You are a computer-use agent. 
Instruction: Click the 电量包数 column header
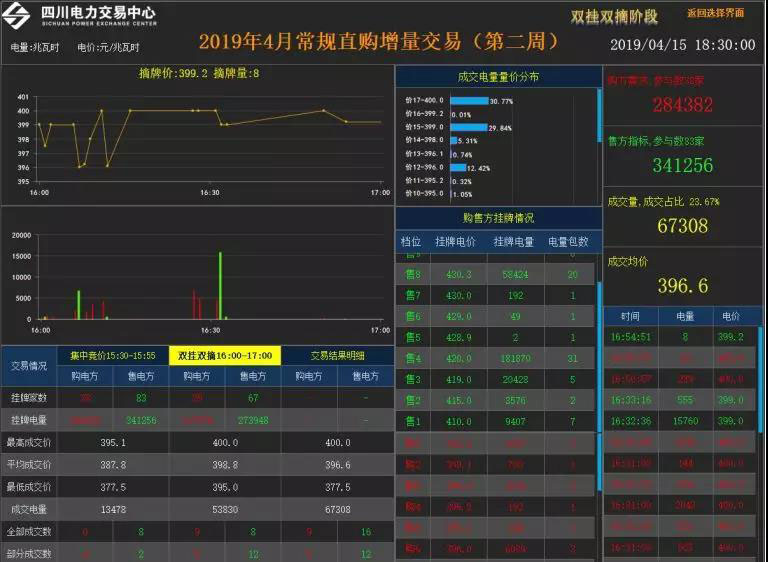[569, 241]
